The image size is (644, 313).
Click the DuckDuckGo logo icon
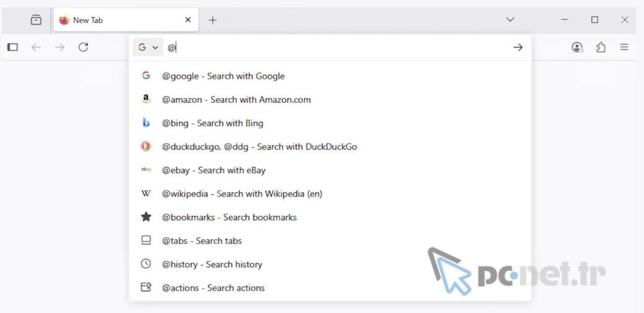coord(146,146)
